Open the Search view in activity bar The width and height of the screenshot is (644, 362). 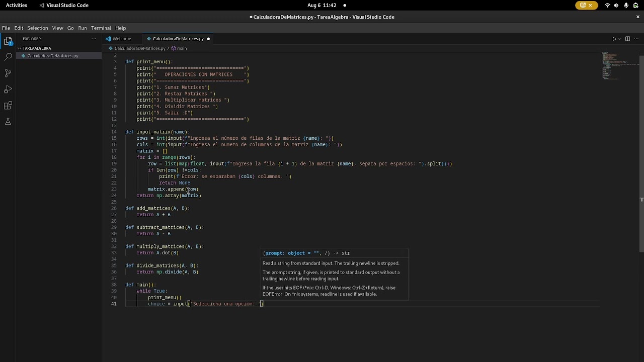click(x=8, y=57)
